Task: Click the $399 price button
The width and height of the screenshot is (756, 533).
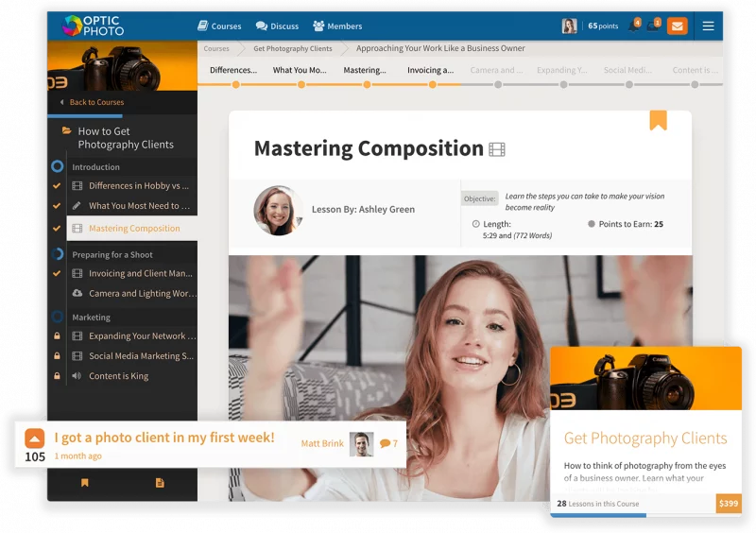Action: pos(729,504)
